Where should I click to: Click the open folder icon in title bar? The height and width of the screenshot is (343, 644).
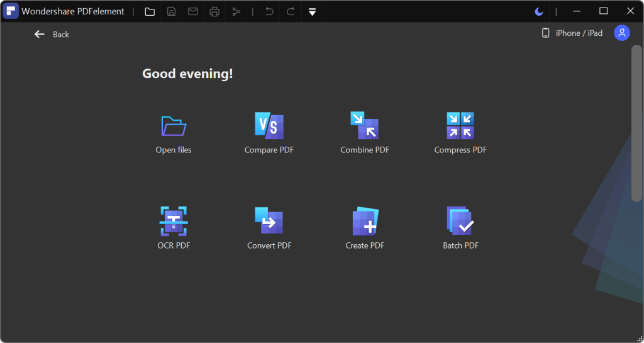pyautogui.click(x=150, y=11)
